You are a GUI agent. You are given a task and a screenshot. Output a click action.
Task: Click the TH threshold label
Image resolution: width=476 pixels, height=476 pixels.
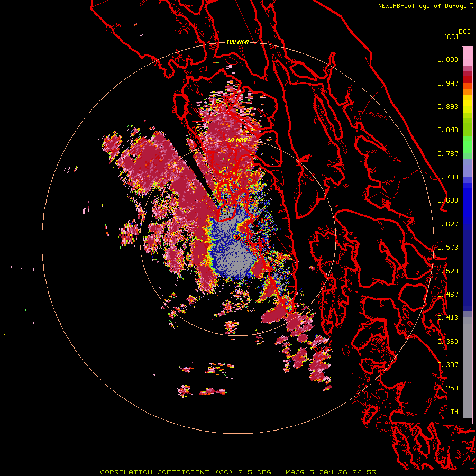click(x=454, y=412)
